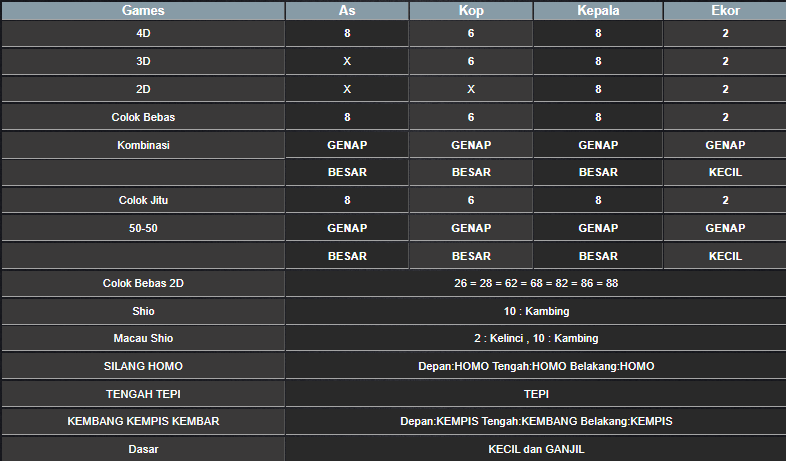Click Ekor KECIL directly below Kombinasi's GENAP

tap(725, 172)
